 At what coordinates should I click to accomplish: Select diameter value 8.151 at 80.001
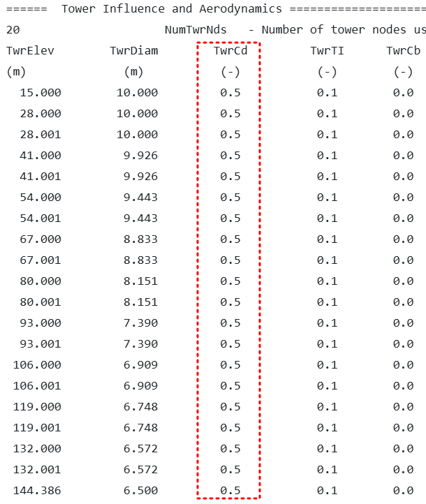pyautogui.click(x=140, y=302)
